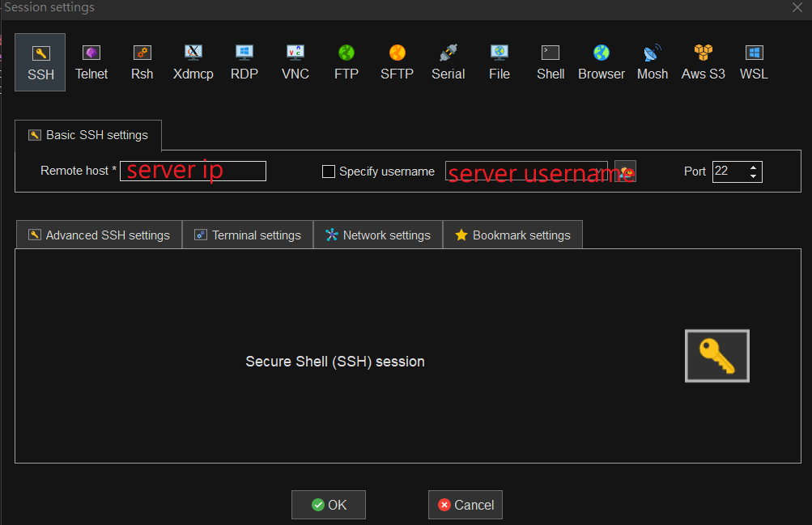Viewport: 812px width, 525px height.
Task: Enable the Specify username checkbox
Action: 329,171
